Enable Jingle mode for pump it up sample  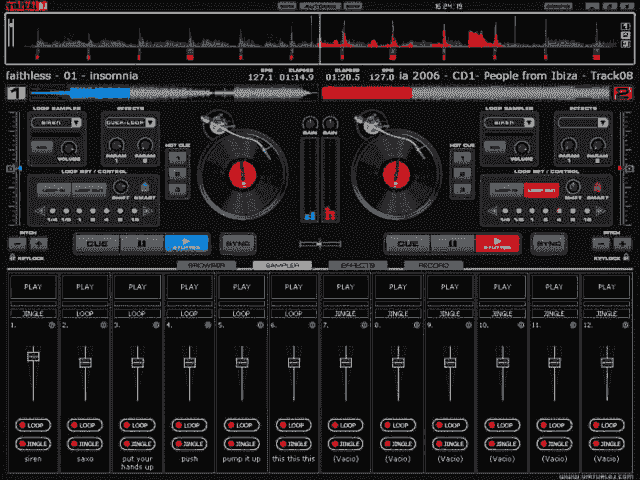click(x=242, y=444)
